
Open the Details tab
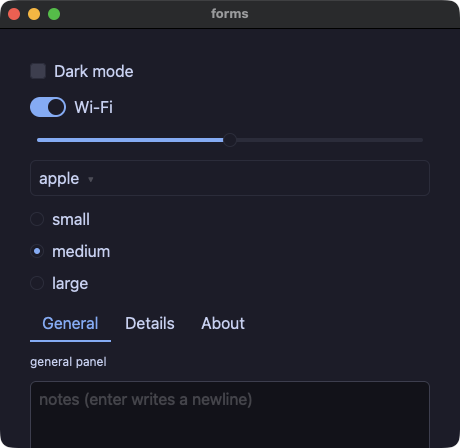click(150, 324)
